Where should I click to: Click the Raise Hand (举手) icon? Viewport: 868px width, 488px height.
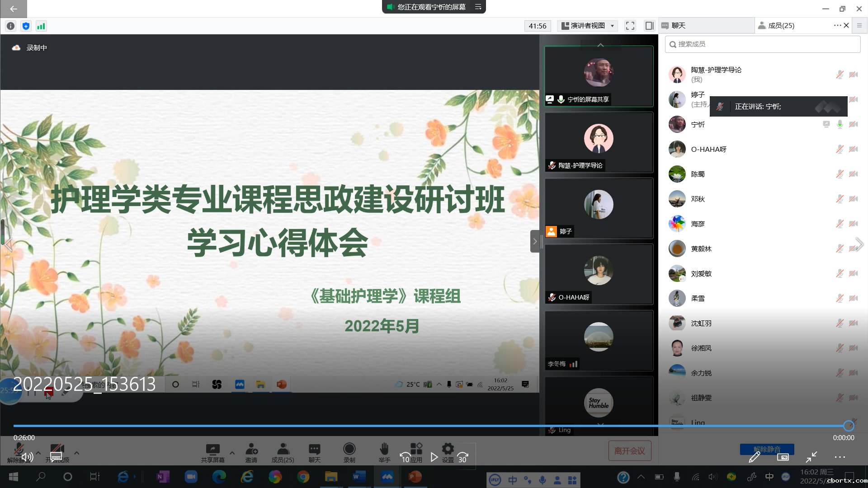click(x=384, y=449)
